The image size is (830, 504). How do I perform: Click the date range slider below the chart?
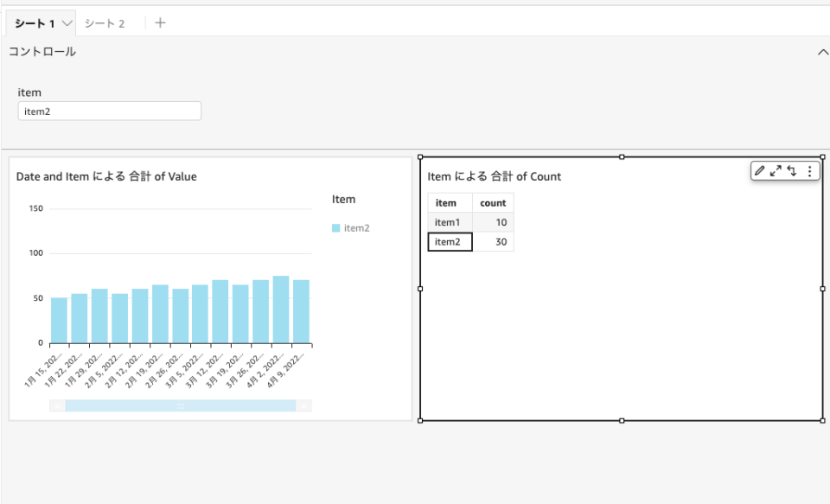[x=182, y=405]
